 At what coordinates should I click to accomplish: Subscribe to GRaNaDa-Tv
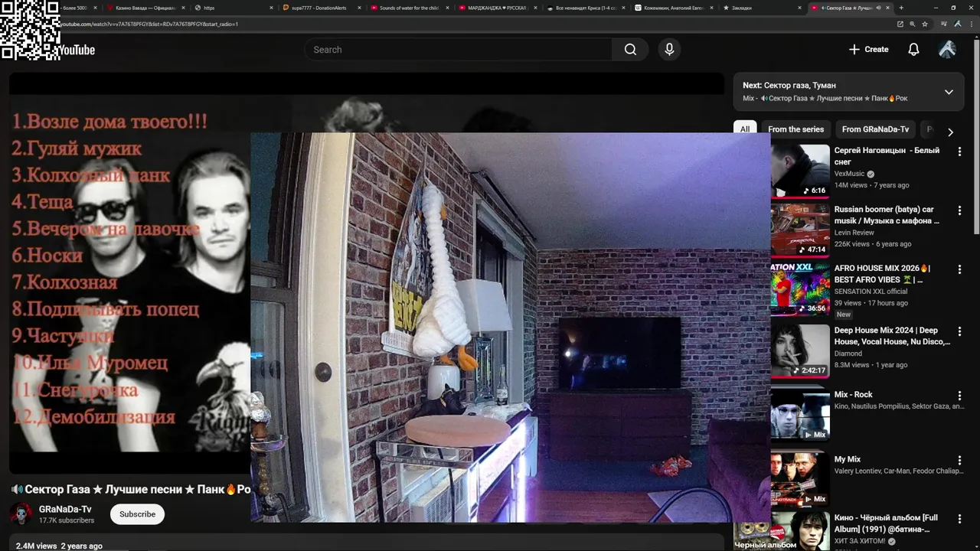(137, 514)
